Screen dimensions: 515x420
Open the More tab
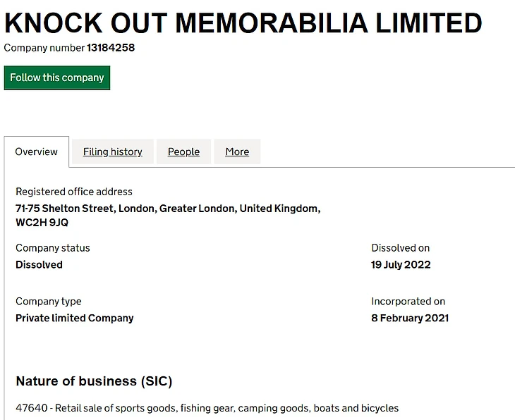(237, 152)
